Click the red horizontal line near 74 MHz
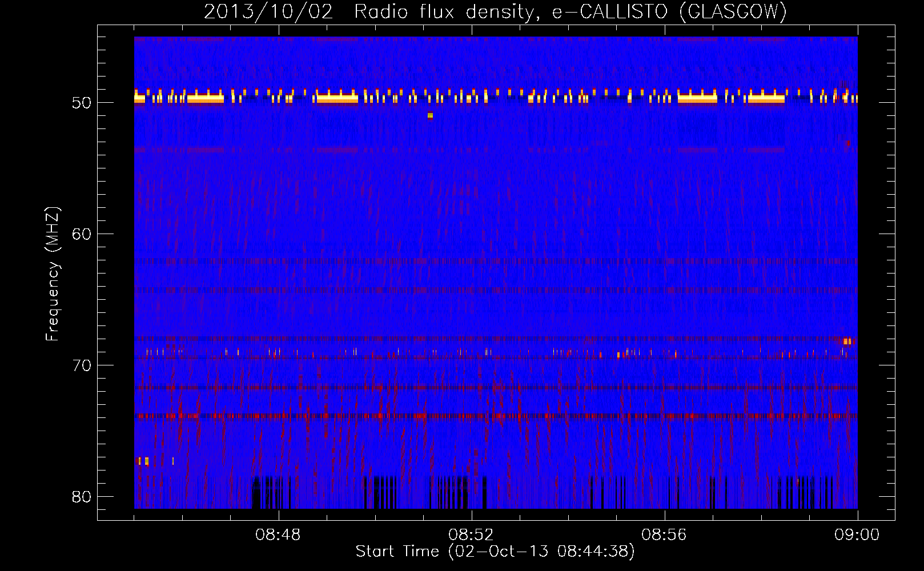This screenshot has width=924, height=571. [496, 416]
